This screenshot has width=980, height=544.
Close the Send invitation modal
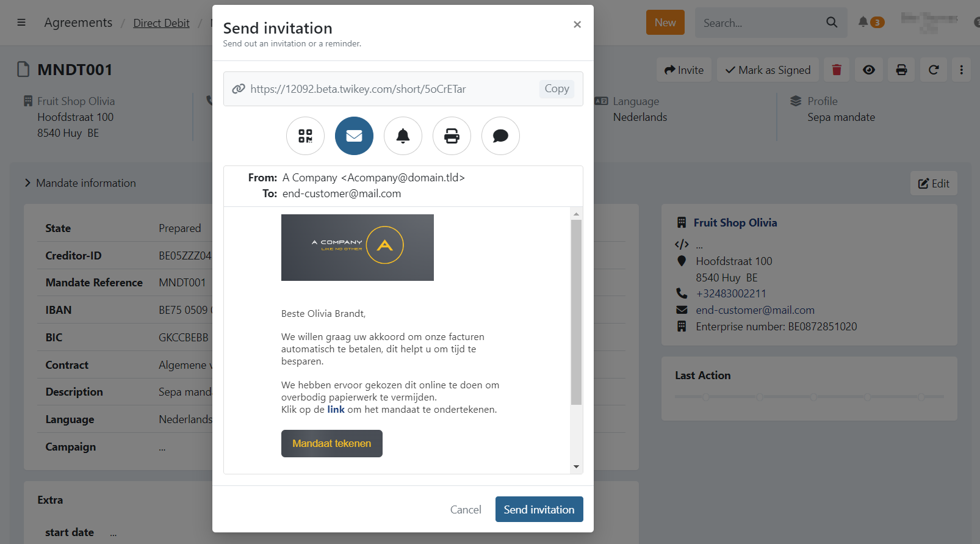pyautogui.click(x=577, y=24)
